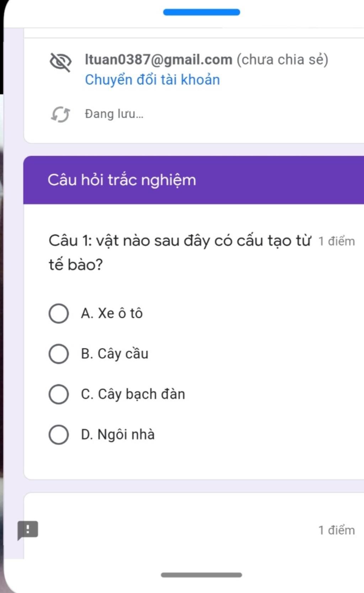Click the Câu 1 question text

(180, 253)
